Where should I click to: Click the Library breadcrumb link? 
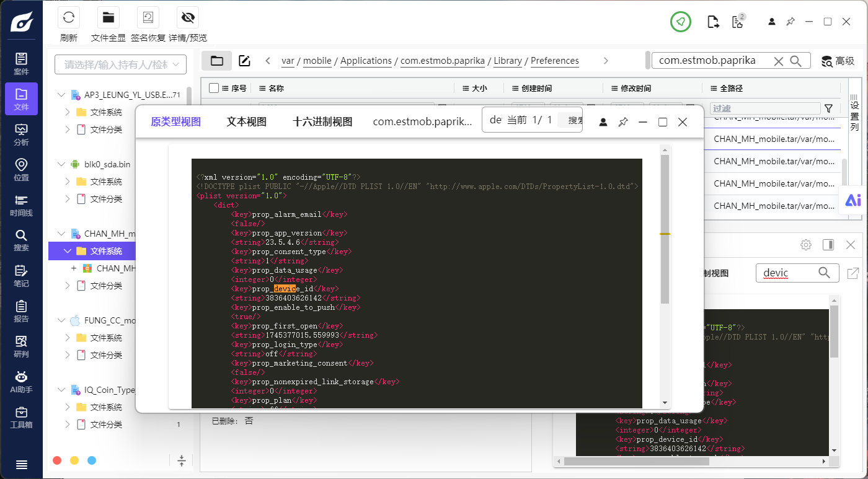[x=508, y=61]
